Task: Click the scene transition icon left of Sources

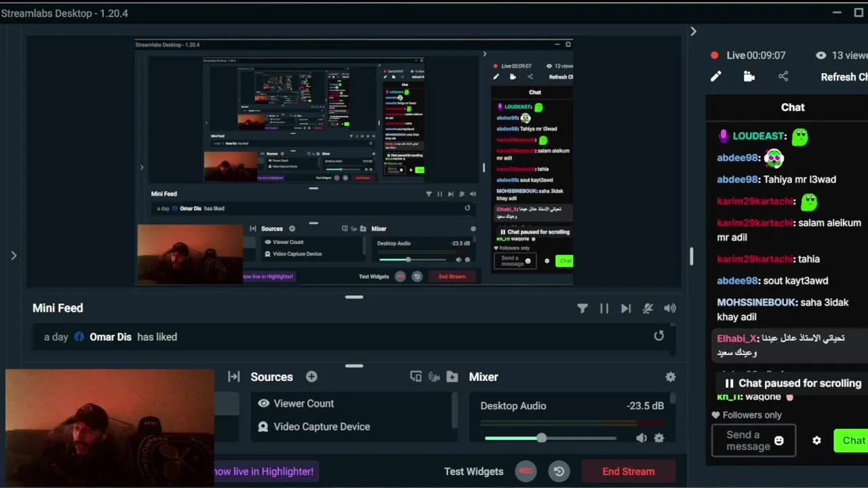Action: (x=234, y=377)
